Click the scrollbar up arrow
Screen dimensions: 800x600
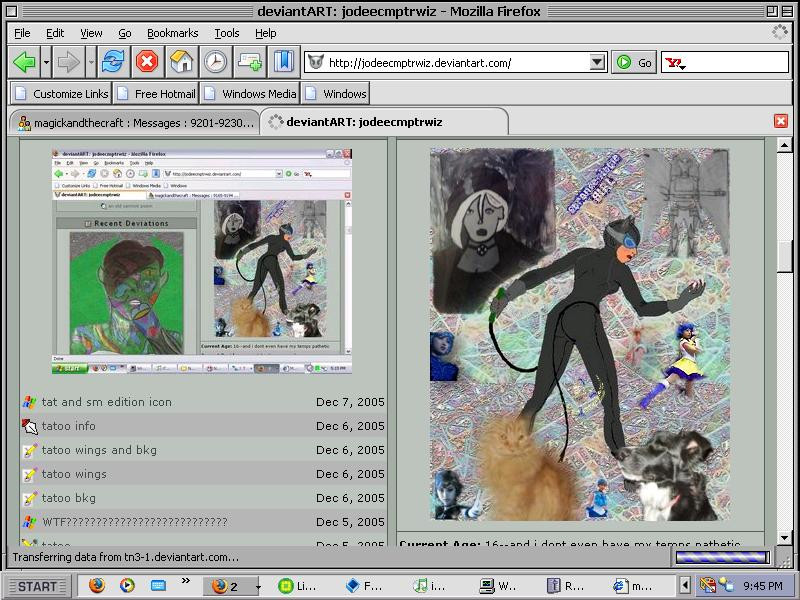pos(784,145)
